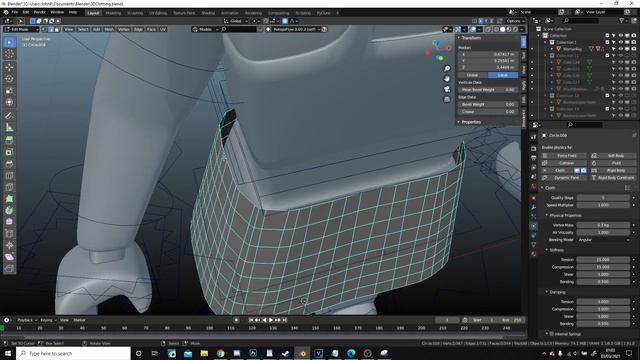Select the Poly Build tool
This screenshot has height=360, width=640.
(9, 199)
